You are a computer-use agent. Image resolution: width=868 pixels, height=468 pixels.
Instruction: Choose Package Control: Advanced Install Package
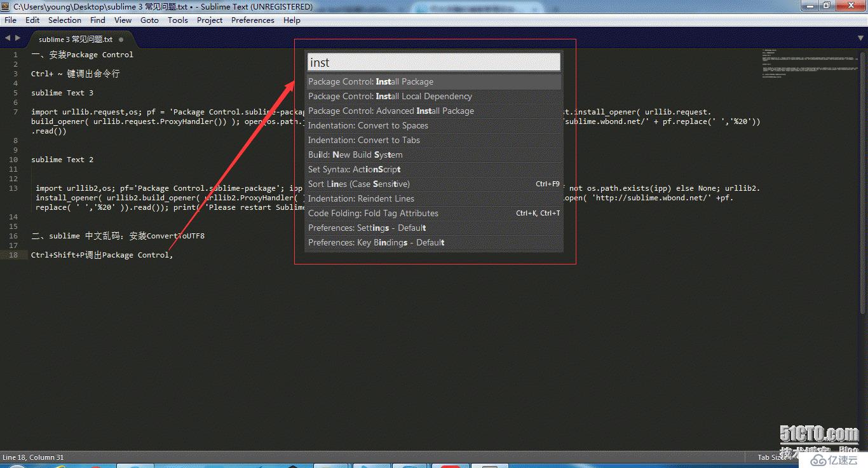point(434,111)
